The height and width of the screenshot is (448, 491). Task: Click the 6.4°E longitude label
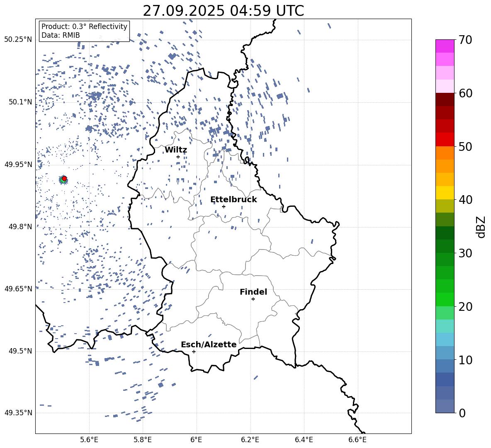[304, 440]
